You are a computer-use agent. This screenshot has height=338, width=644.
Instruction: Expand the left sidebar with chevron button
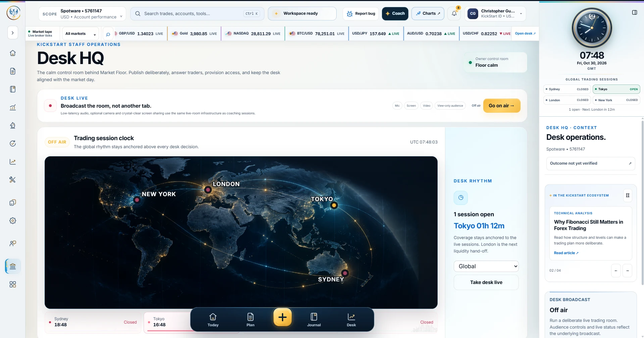pyautogui.click(x=13, y=33)
